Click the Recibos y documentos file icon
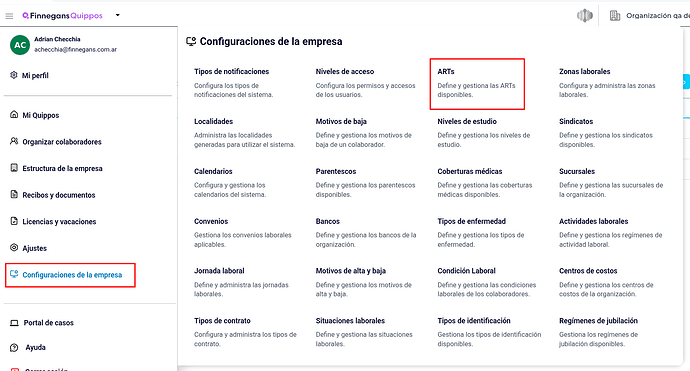 coord(14,194)
